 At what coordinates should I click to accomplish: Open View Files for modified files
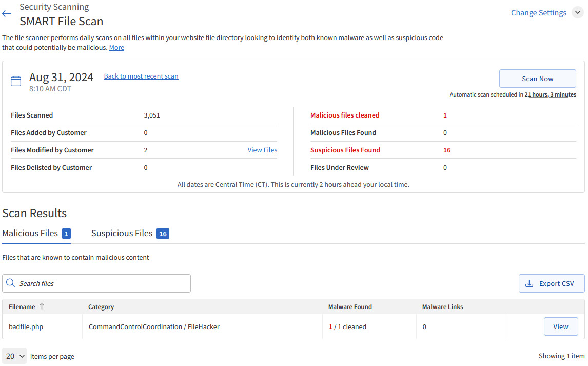[262, 150]
